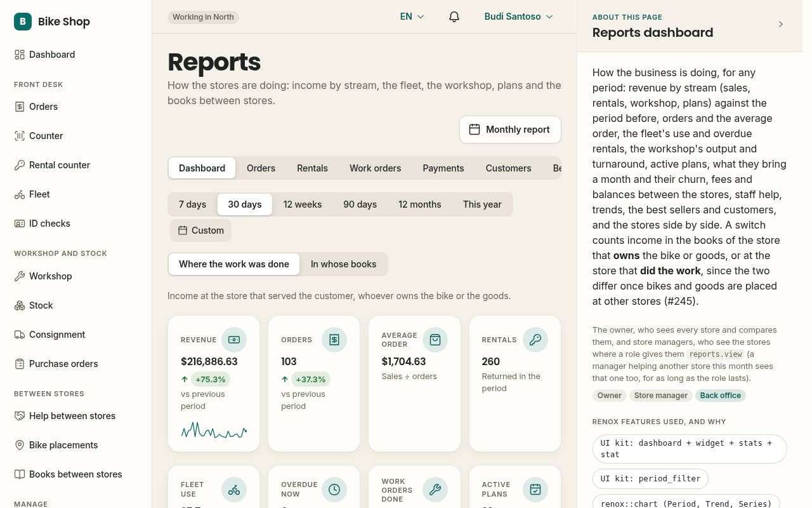Viewport: 812px width, 508px height.
Task: Switch to the Orders report tab
Action: point(261,168)
